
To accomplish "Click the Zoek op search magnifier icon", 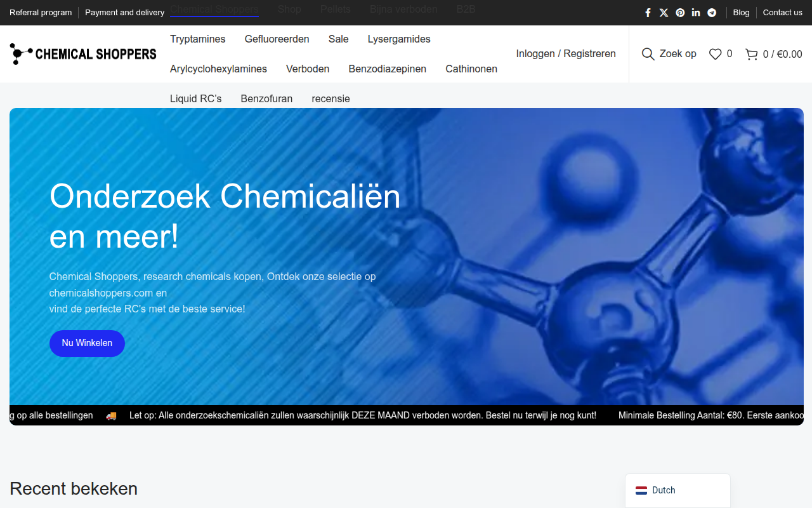I will (648, 54).
